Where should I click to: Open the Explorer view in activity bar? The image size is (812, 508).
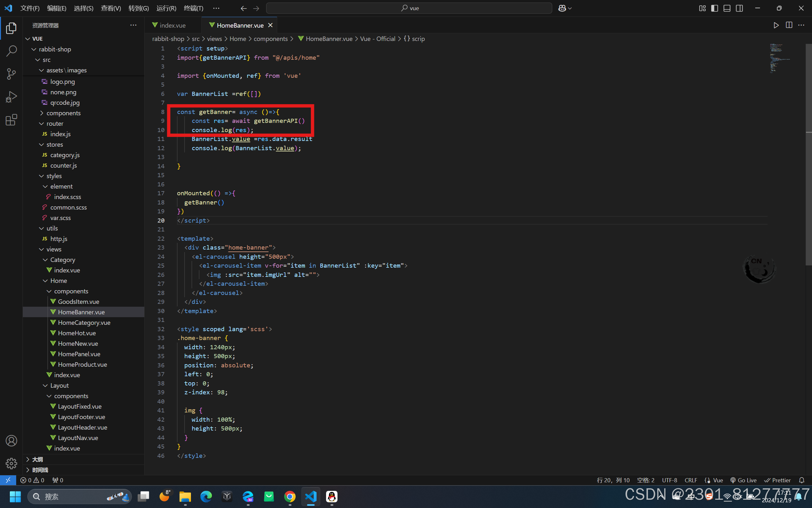pos(11,28)
